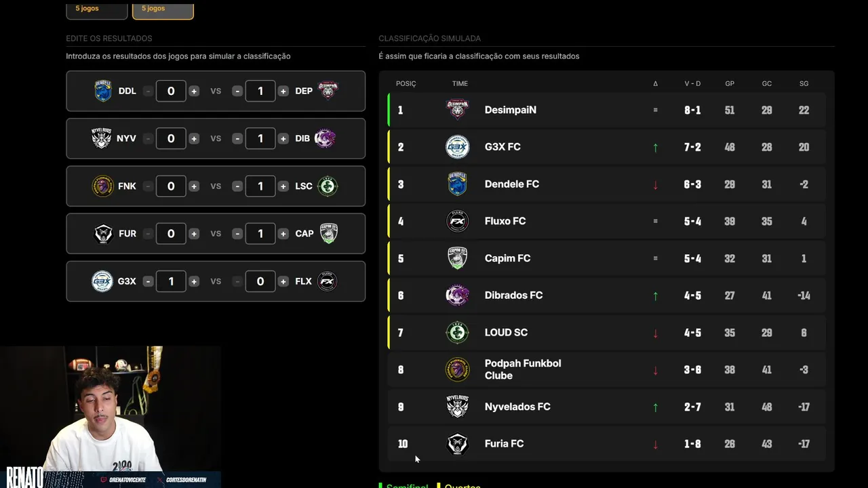Click the DDL team logo in first match
This screenshot has width=868, height=488.
[103, 91]
